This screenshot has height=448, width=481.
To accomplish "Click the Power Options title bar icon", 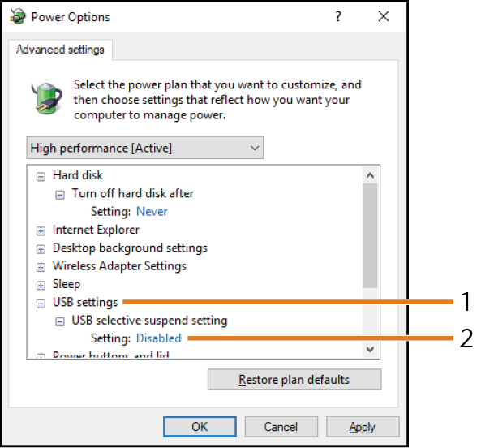I will [18, 16].
